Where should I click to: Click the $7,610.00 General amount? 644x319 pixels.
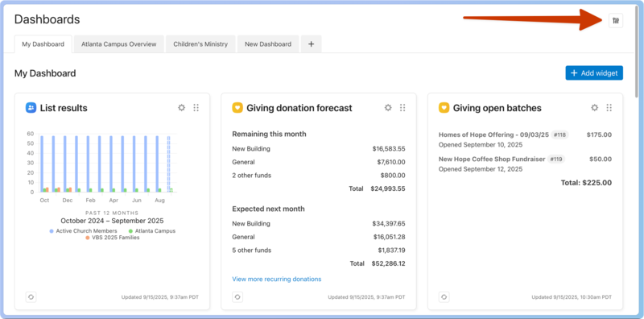(x=391, y=162)
